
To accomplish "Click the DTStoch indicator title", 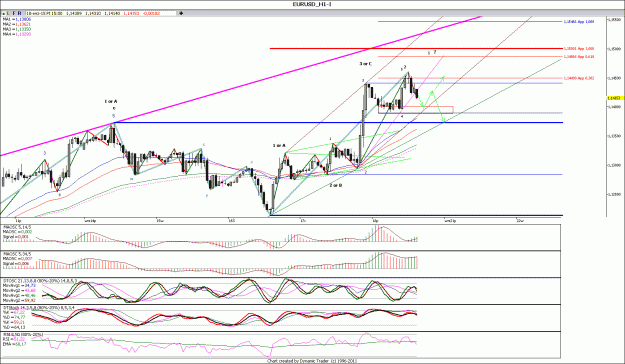I will point(39,308).
